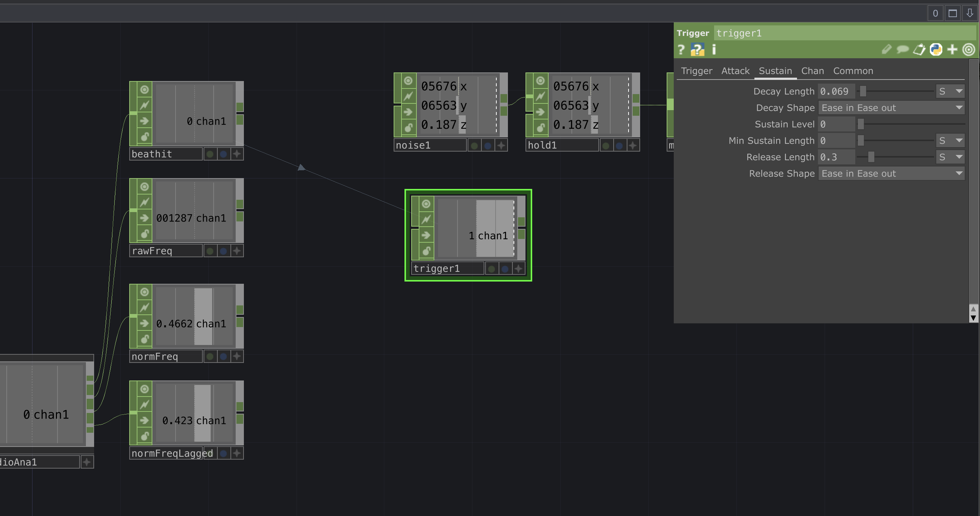Click the plus button on normFreqLagged node
This screenshot has height=516, width=980.
click(x=237, y=453)
